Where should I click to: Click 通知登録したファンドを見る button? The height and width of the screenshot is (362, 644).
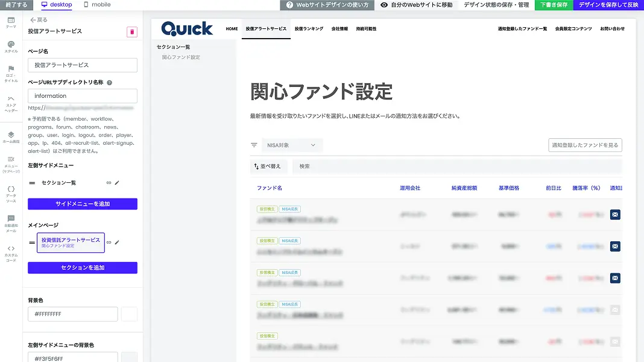[x=585, y=145]
